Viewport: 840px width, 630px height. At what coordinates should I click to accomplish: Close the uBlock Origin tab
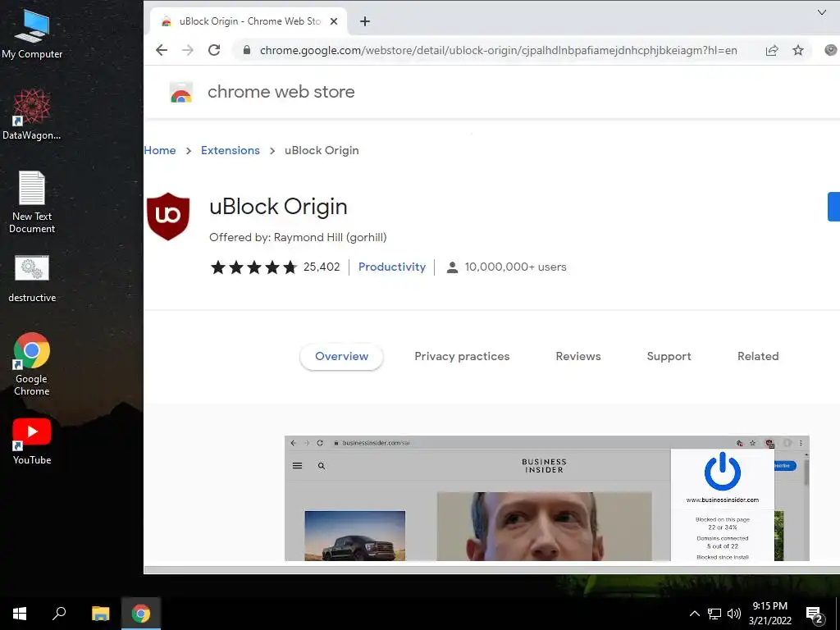(334, 21)
